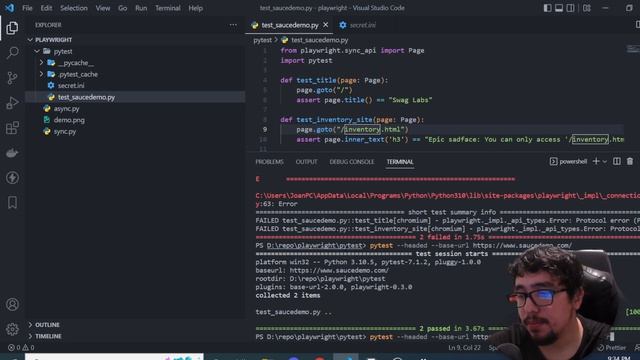The width and height of the screenshot is (640, 360).
Task: Toggle the bottom panel layout icon
Action: click(x=559, y=8)
